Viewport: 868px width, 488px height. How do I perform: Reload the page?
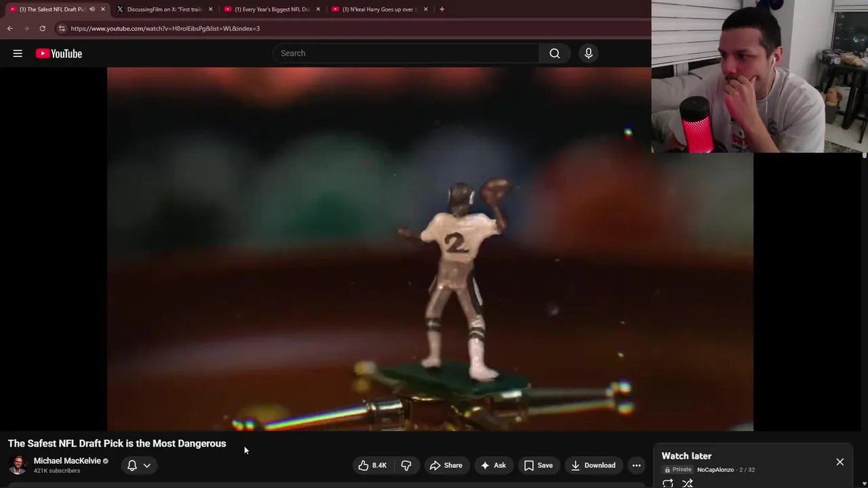pyautogui.click(x=42, y=28)
